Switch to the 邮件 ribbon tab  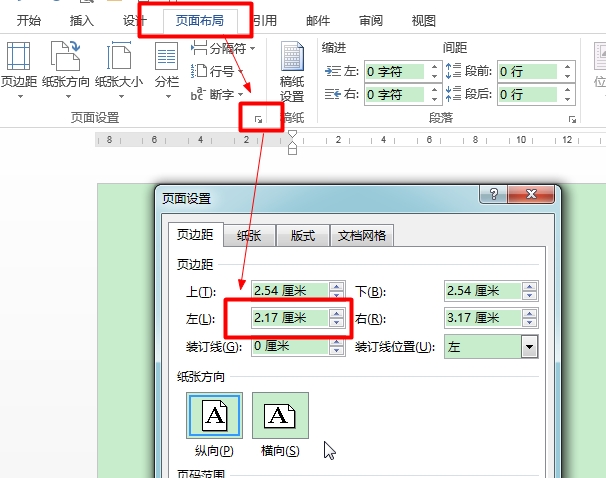[318, 20]
